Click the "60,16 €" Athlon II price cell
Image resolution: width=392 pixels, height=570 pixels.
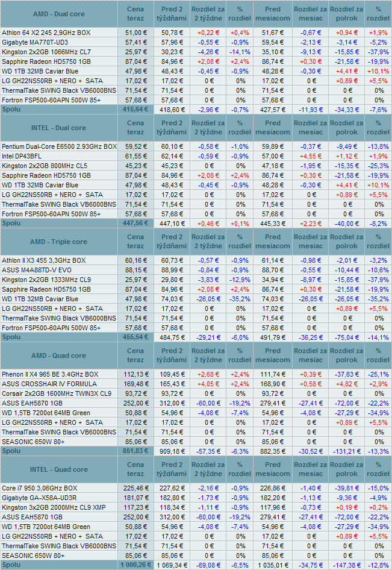136,260
